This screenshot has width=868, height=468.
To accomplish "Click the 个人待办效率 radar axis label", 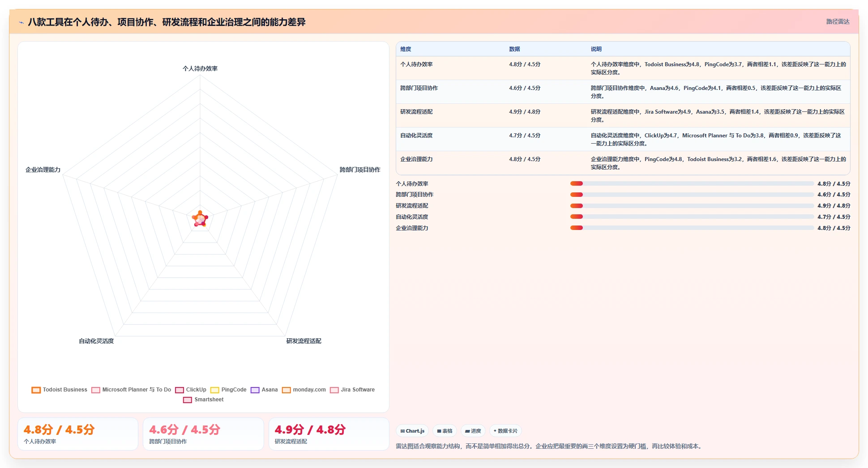I will click(200, 68).
